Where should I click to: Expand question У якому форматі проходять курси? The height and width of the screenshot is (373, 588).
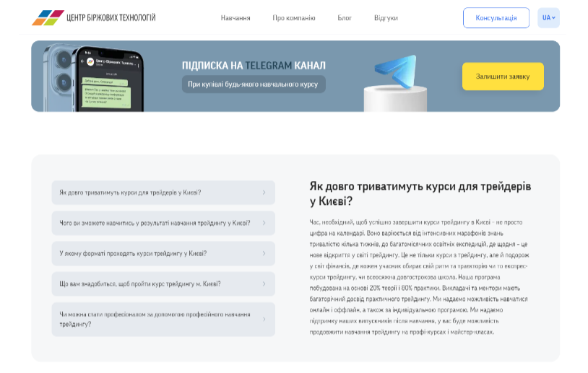[163, 253]
